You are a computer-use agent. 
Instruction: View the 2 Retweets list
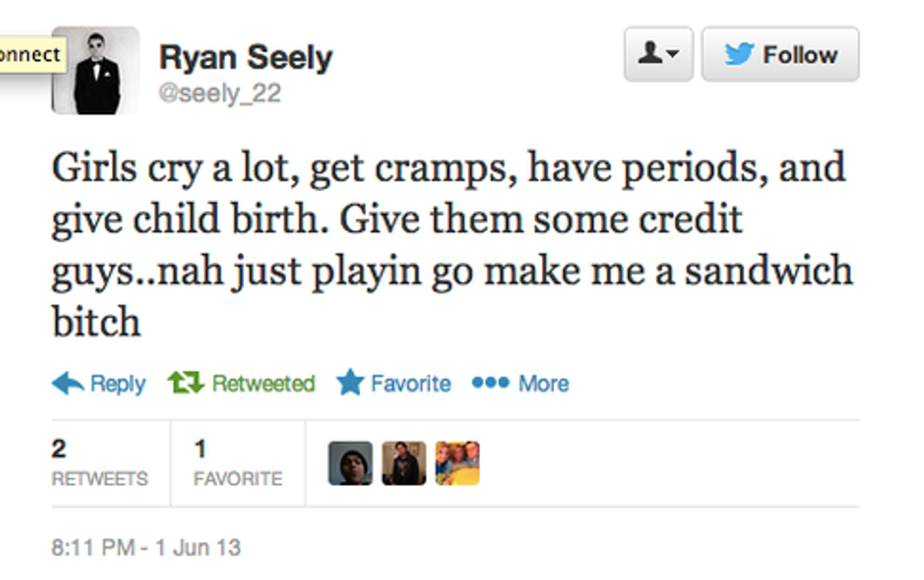[x=99, y=463]
